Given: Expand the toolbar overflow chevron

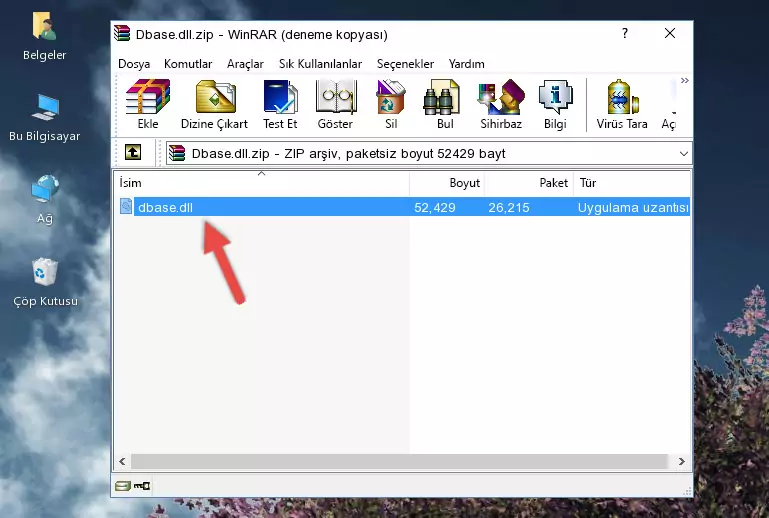Looking at the screenshot, I should [x=685, y=80].
